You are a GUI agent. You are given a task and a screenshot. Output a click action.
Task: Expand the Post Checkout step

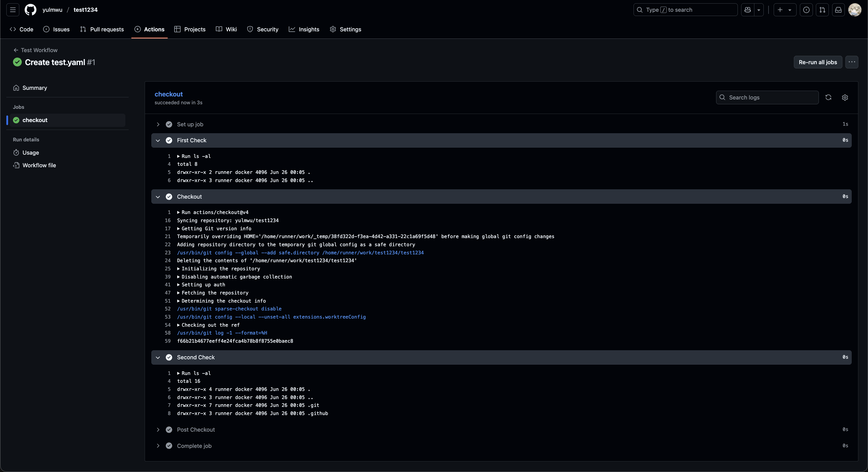(158, 430)
